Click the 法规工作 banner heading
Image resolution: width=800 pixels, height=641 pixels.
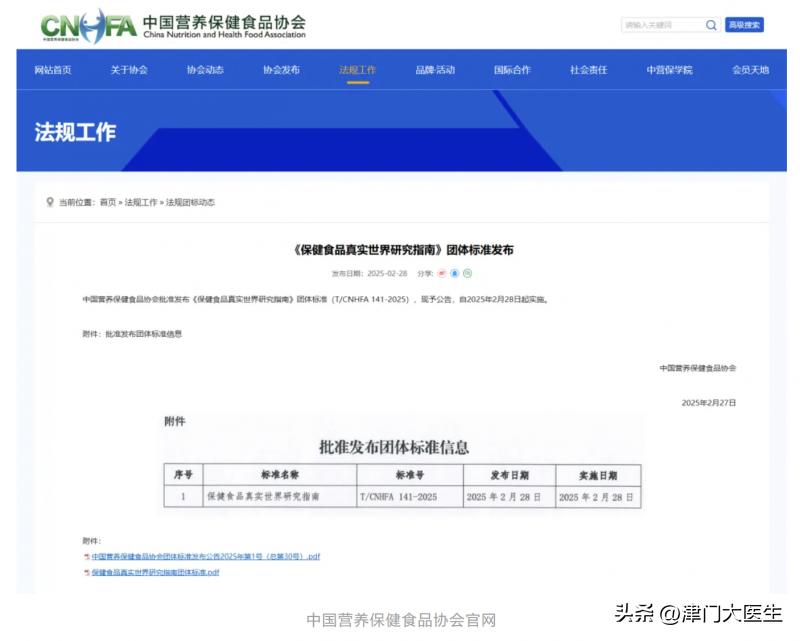click(x=75, y=132)
